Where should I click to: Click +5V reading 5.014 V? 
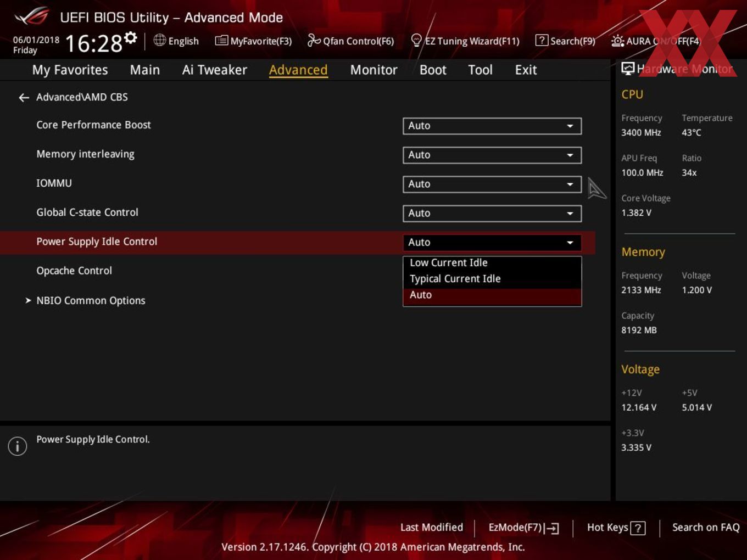click(696, 408)
